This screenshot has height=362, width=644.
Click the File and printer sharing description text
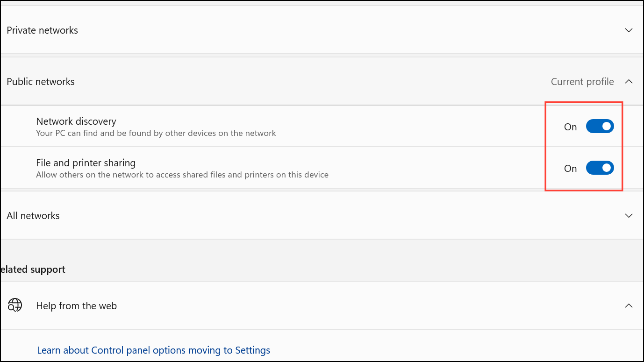point(182,175)
